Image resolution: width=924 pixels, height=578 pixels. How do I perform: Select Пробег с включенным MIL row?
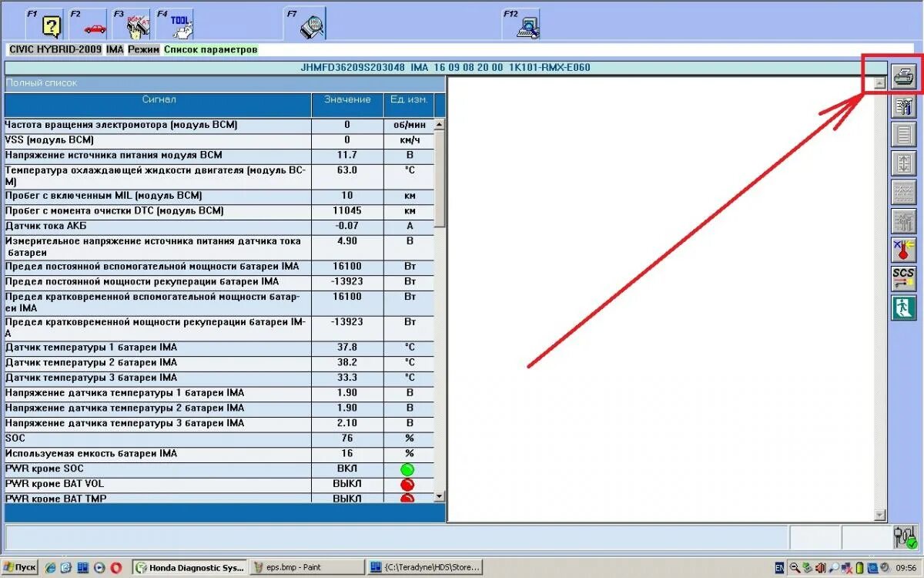219,197
